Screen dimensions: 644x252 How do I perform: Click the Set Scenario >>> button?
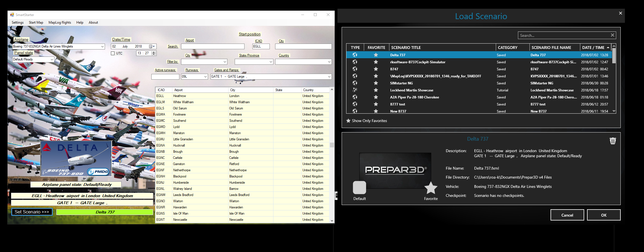(x=32, y=212)
